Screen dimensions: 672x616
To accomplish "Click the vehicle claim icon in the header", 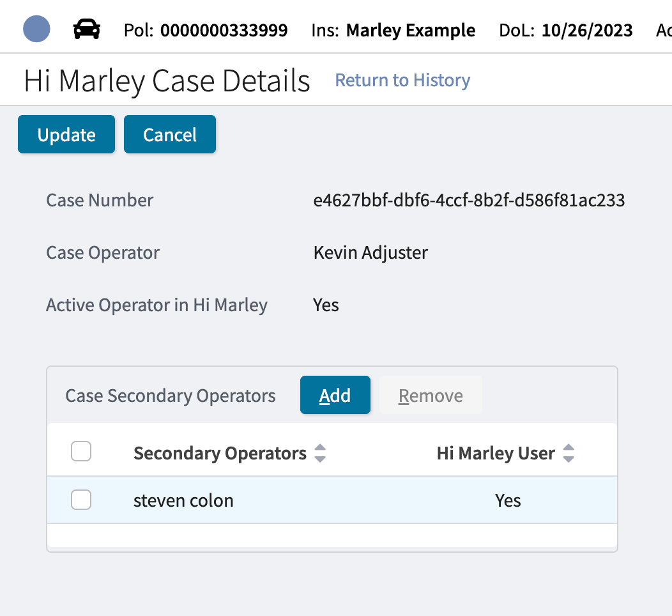I will click(86, 29).
